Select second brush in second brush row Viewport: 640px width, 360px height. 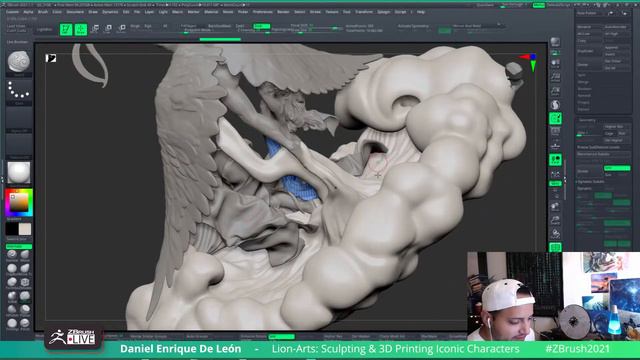point(25,269)
